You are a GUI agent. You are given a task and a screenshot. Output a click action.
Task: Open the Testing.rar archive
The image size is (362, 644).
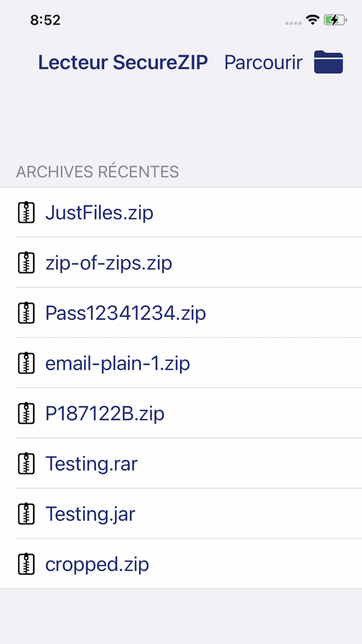pyautogui.click(x=91, y=463)
